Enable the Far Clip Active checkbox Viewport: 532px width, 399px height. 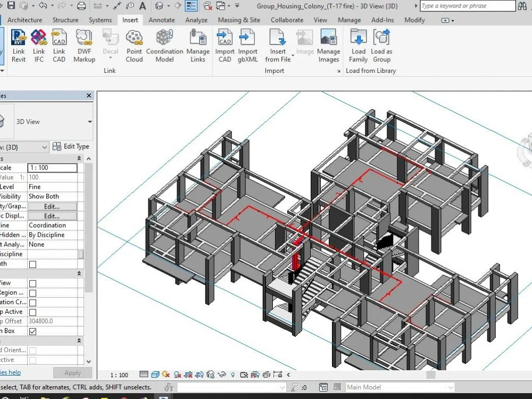(x=32, y=312)
